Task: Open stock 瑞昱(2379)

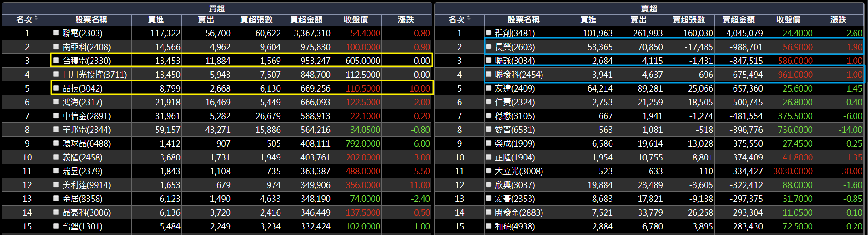Action: (83, 171)
